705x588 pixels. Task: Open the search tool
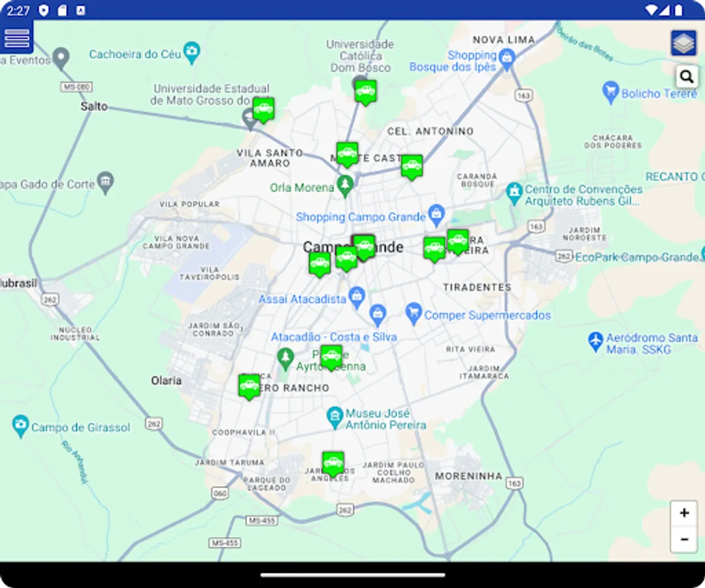(x=685, y=76)
